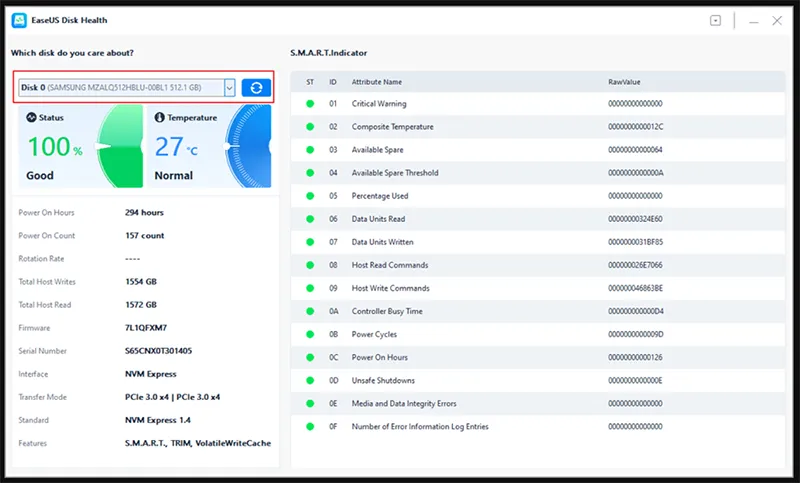Minimize the EaseUS Disk Health window

tap(754, 21)
